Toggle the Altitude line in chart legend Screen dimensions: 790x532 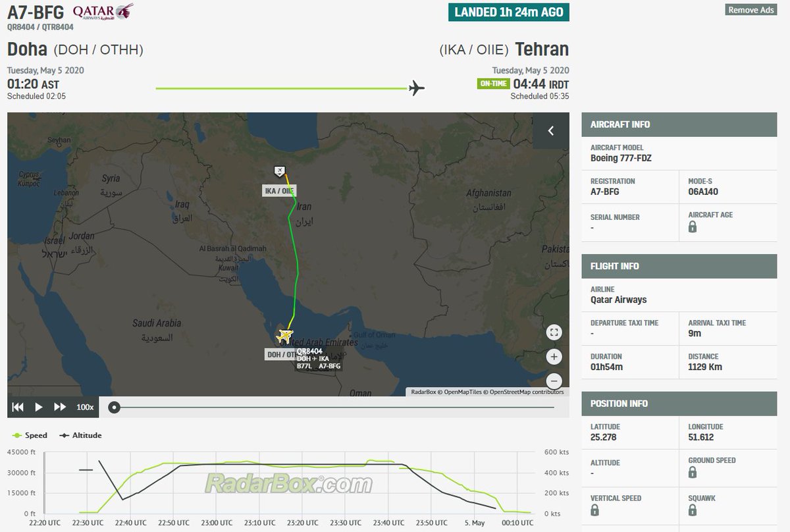80,435
